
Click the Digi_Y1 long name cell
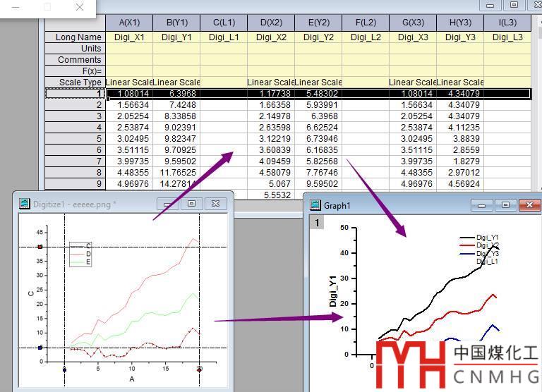pyautogui.click(x=176, y=37)
